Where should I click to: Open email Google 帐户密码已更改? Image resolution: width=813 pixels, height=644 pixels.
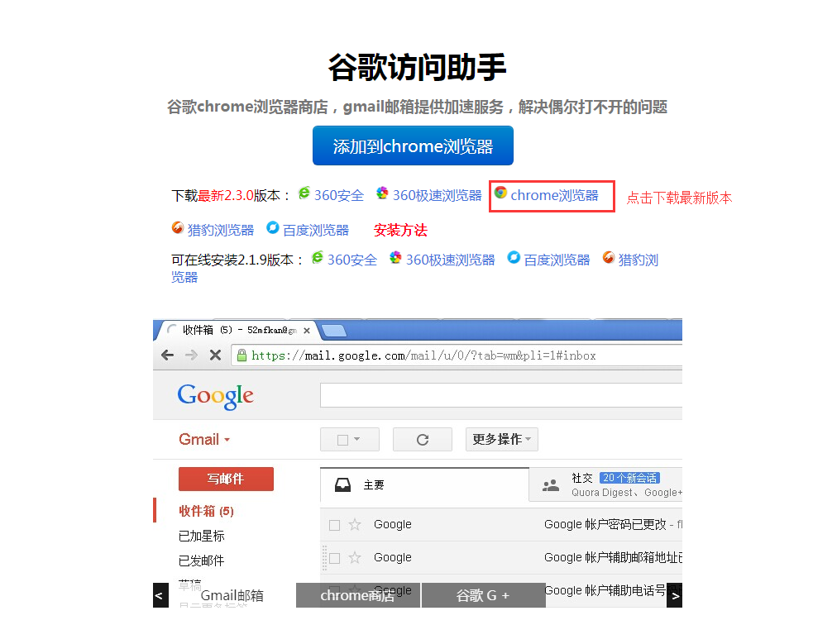[x=501, y=525]
